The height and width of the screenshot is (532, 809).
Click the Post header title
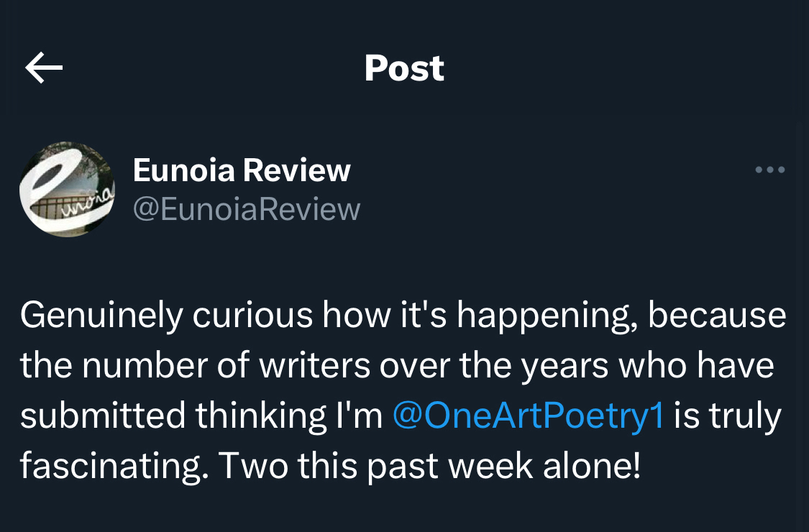tap(404, 68)
